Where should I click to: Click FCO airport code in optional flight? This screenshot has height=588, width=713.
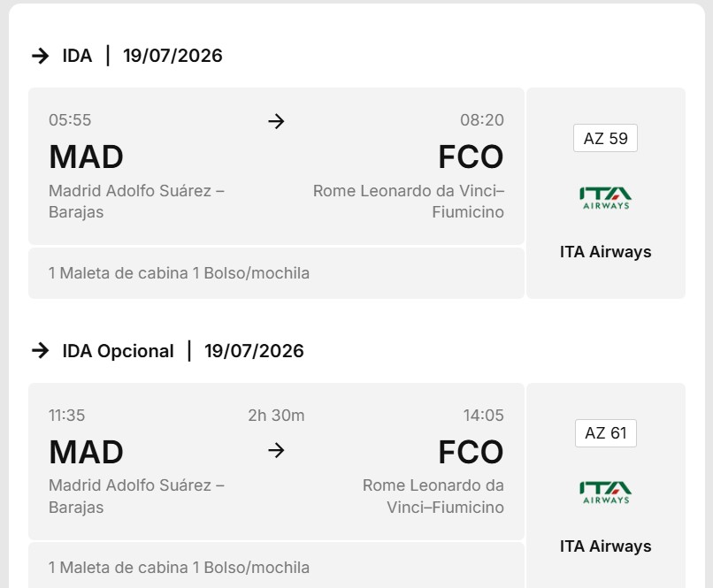pos(471,453)
